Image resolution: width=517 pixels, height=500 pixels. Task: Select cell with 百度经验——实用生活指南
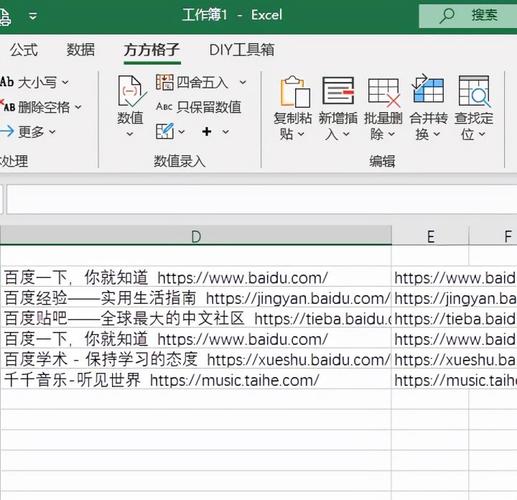point(196,298)
